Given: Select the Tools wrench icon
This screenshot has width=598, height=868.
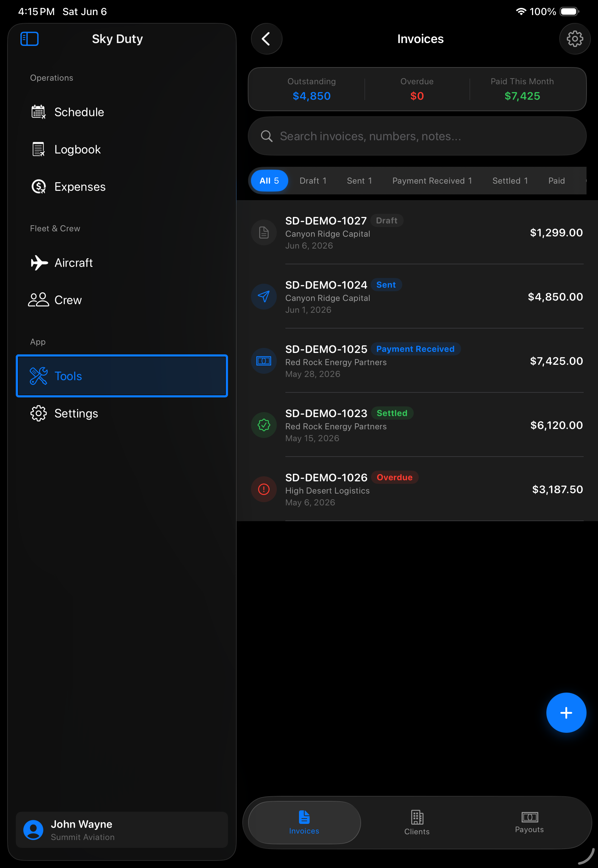Looking at the screenshot, I should [38, 376].
